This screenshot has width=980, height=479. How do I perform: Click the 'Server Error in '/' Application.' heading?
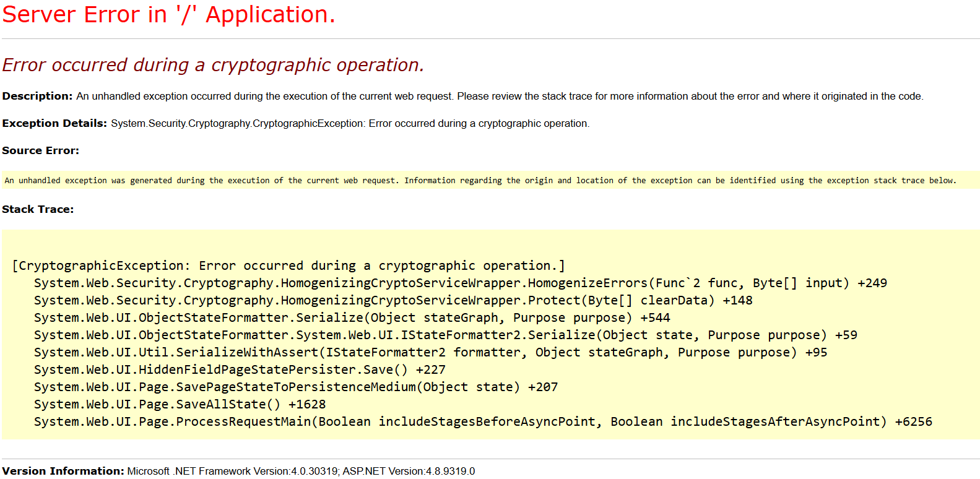168,15
